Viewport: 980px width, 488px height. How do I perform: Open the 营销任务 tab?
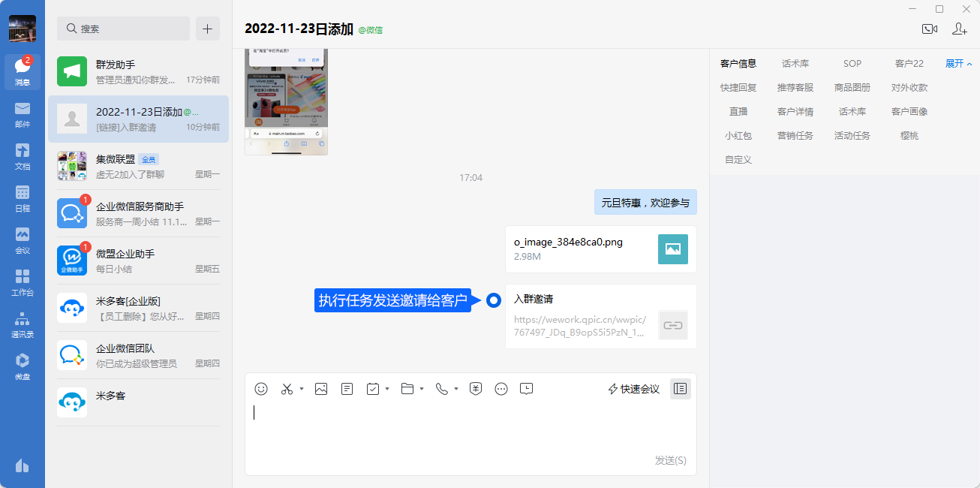tap(795, 136)
